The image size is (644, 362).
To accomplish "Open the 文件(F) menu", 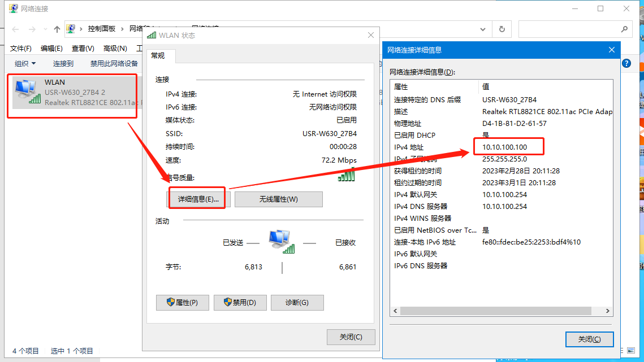I will click(21, 49).
